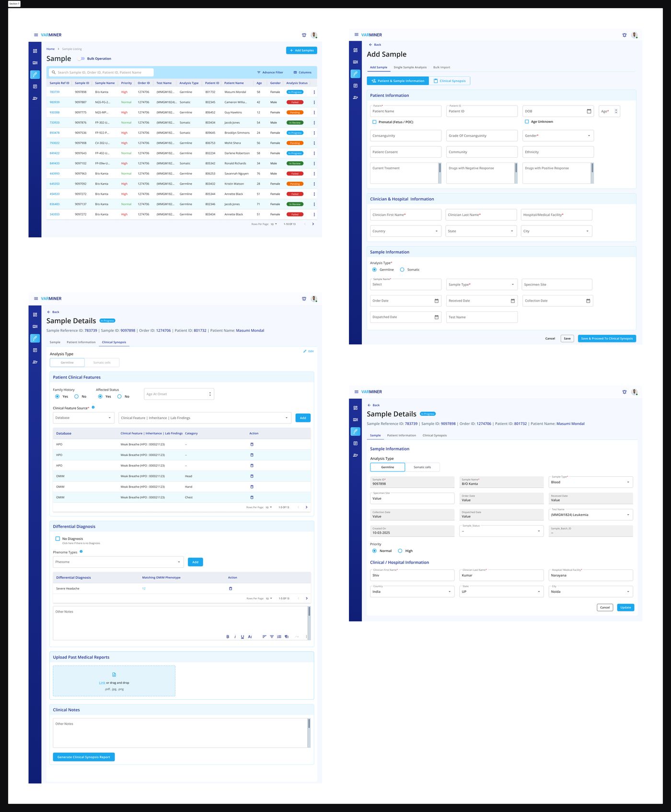Open Clinical Synopsis tab on Sample tab screen
The image size is (671, 812).
(434, 435)
